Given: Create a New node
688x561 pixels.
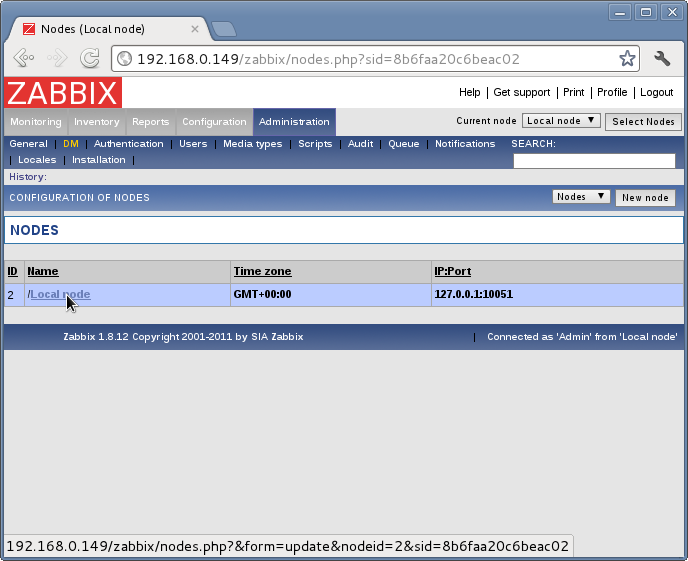Looking at the screenshot, I should pos(645,198).
